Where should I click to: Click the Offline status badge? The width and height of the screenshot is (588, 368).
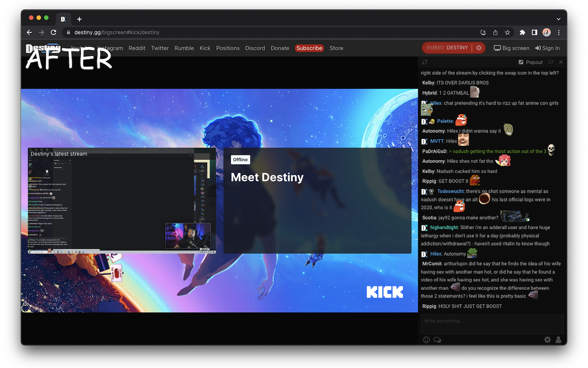tap(240, 160)
